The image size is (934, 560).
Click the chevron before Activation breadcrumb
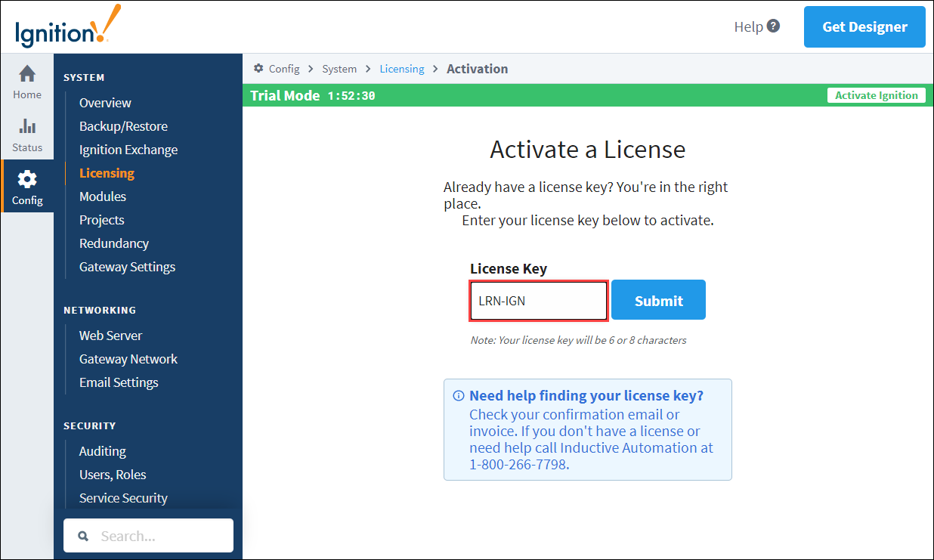click(435, 69)
